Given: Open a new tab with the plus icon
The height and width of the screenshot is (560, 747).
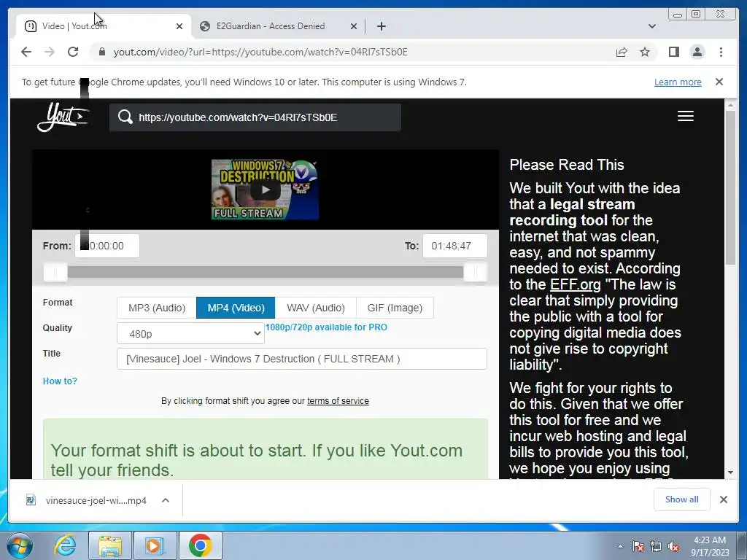Looking at the screenshot, I should coord(381,26).
